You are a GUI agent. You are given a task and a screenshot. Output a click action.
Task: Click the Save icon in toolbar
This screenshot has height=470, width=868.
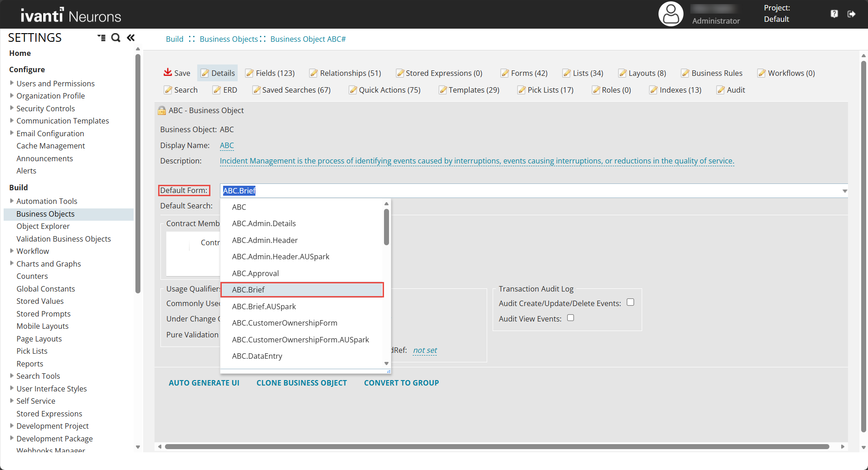coord(168,73)
